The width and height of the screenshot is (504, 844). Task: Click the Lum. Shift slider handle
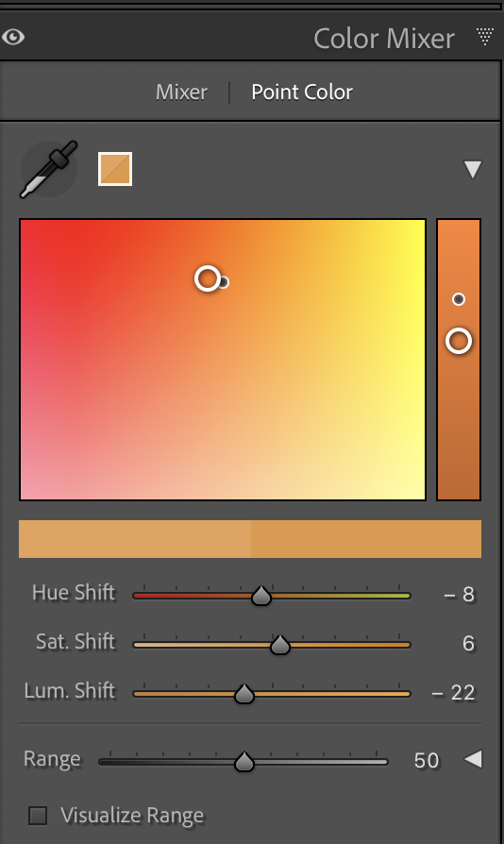pyautogui.click(x=244, y=694)
